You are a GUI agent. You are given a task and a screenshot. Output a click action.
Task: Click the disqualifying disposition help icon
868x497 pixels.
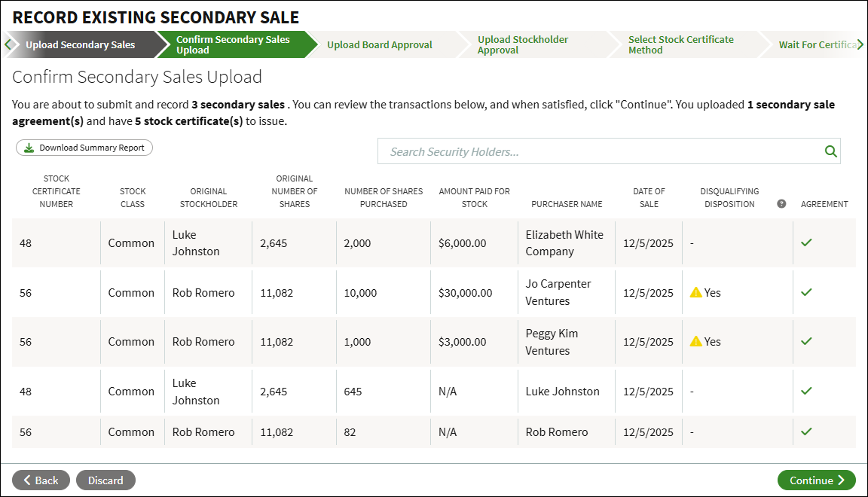(x=781, y=203)
